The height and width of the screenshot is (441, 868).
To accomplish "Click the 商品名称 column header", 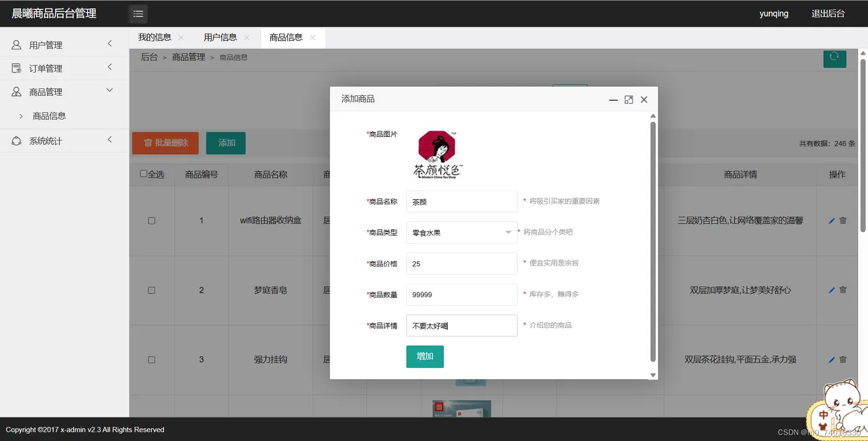I will (271, 175).
